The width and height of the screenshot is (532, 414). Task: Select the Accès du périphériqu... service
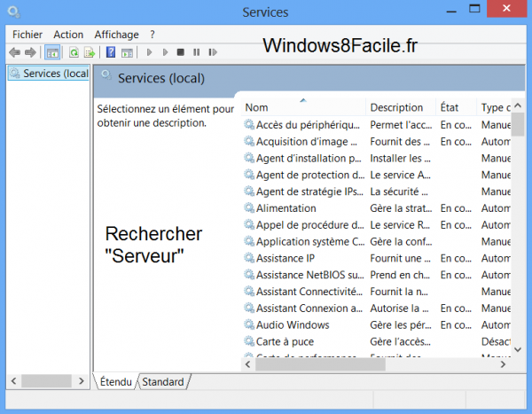click(308, 124)
